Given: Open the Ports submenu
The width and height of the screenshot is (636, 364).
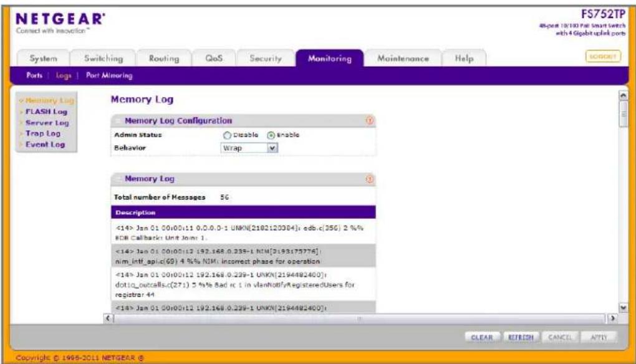Looking at the screenshot, I should pos(34,75).
